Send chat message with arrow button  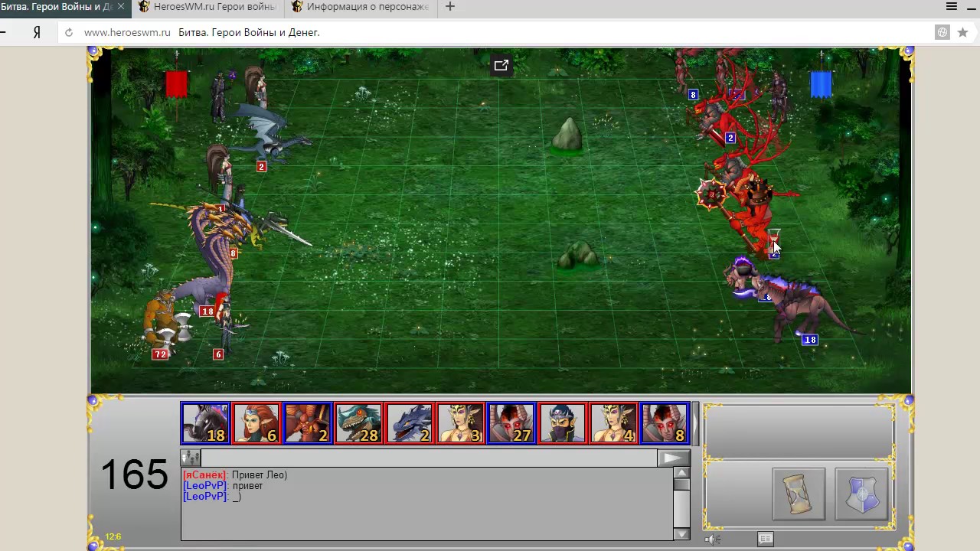coord(674,458)
